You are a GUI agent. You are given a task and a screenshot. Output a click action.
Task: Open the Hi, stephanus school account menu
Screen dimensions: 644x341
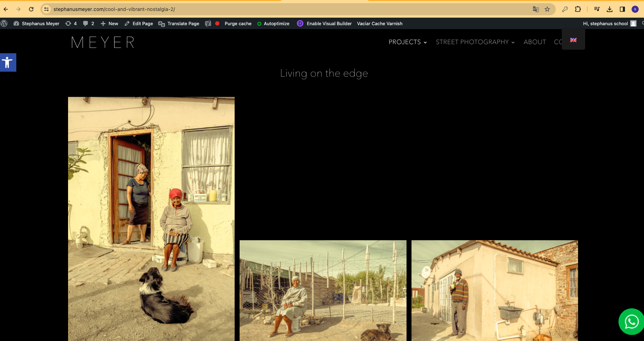point(610,23)
